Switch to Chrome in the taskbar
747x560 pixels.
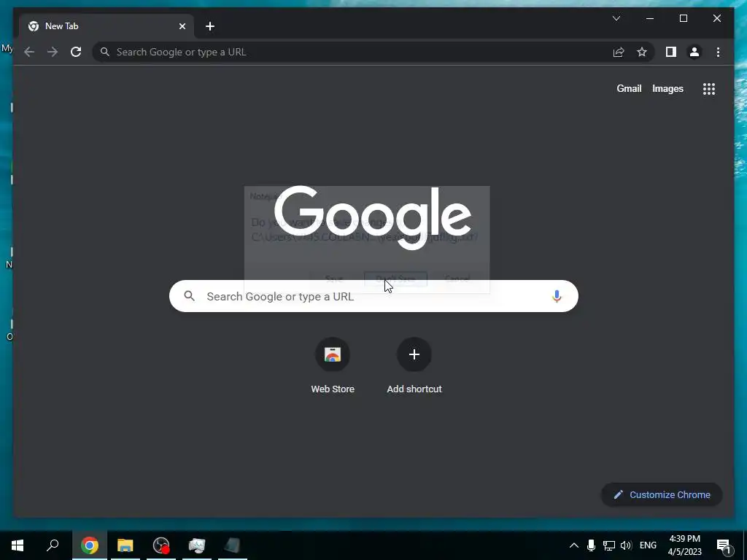click(90, 545)
